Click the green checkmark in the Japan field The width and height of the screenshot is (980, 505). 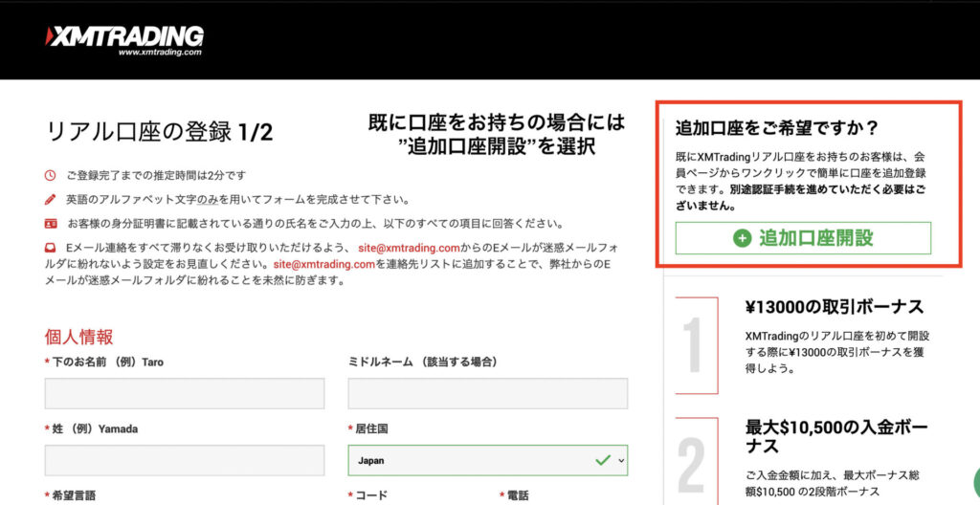[x=603, y=460]
